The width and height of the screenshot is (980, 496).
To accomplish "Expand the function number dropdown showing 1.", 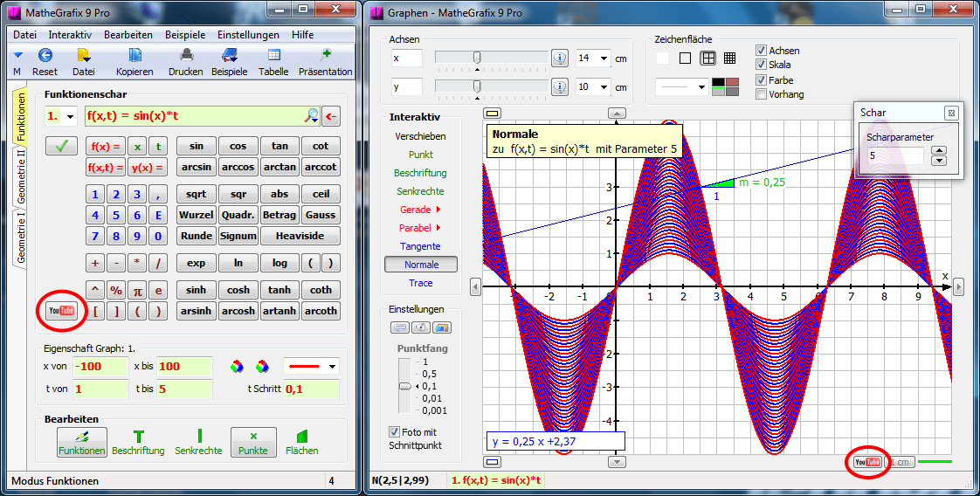I will 70,116.
